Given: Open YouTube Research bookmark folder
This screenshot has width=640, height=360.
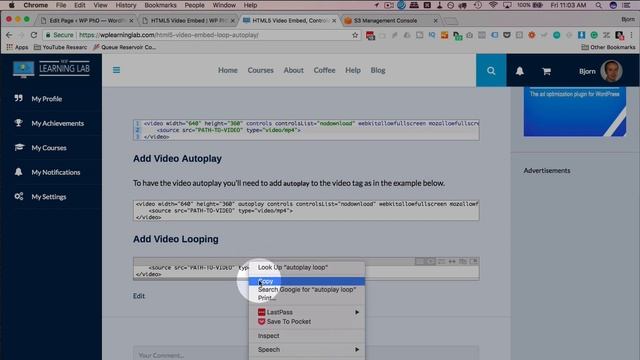Looking at the screenshot, I should (60, 47).
